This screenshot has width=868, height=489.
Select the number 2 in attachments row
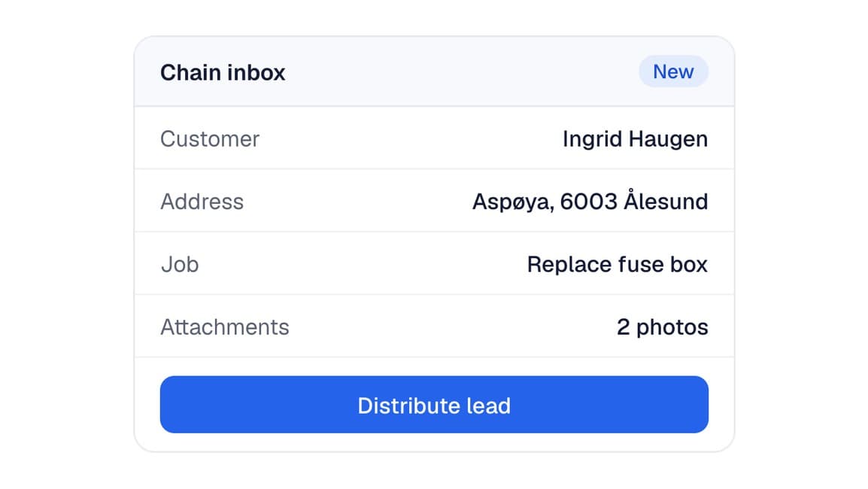click(624, 327)
